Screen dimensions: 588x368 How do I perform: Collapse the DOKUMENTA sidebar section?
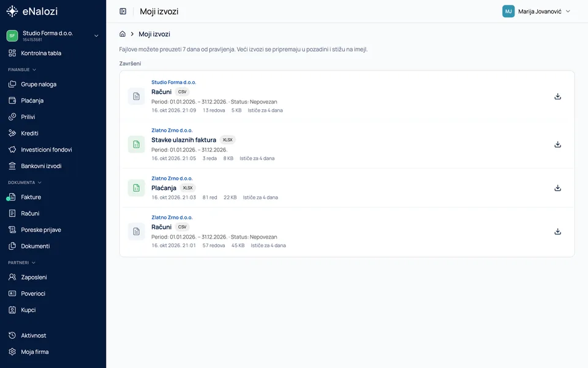(x=24, y=183)
